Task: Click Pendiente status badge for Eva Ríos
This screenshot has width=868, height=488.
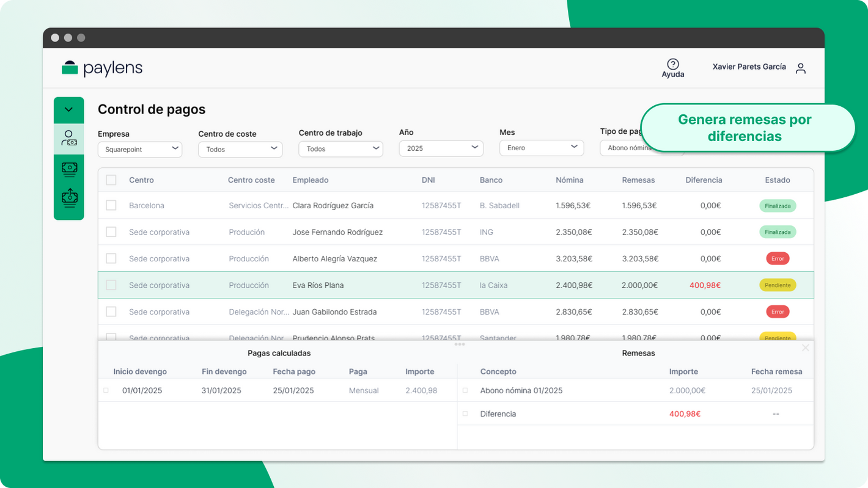Action: pos(778,285)
